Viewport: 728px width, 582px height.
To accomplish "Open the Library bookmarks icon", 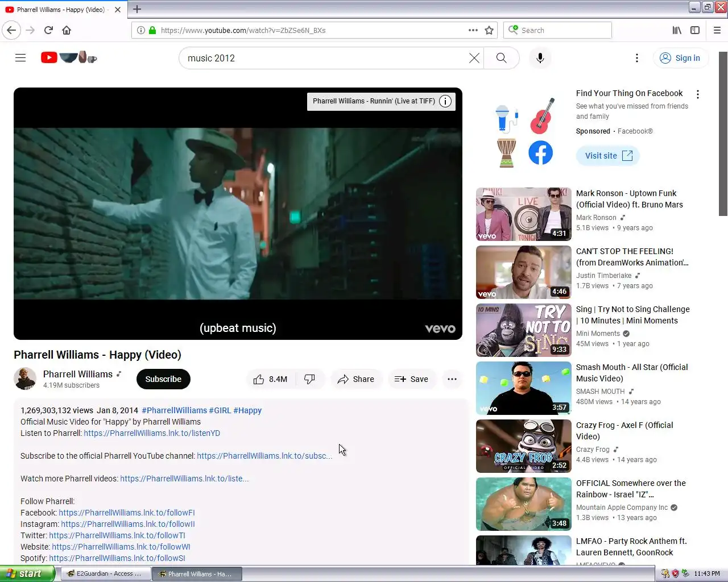I will point(677,30).
